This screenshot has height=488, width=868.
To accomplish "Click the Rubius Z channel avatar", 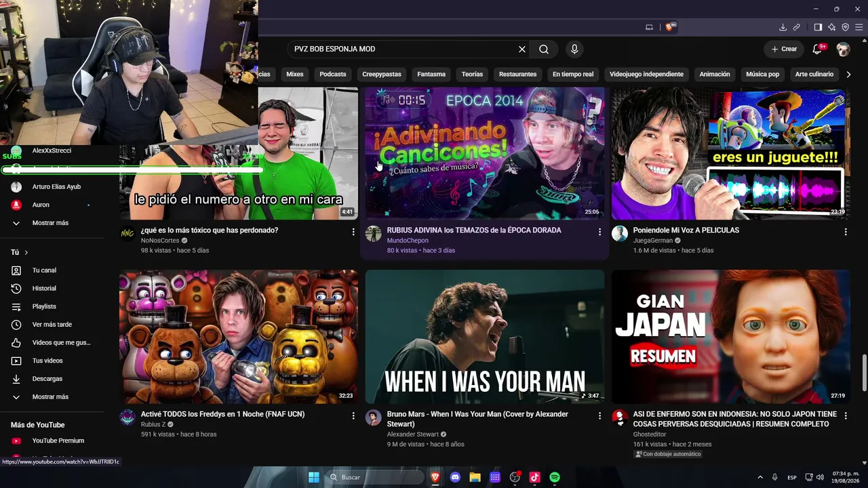I will click(x=127, y=418).
